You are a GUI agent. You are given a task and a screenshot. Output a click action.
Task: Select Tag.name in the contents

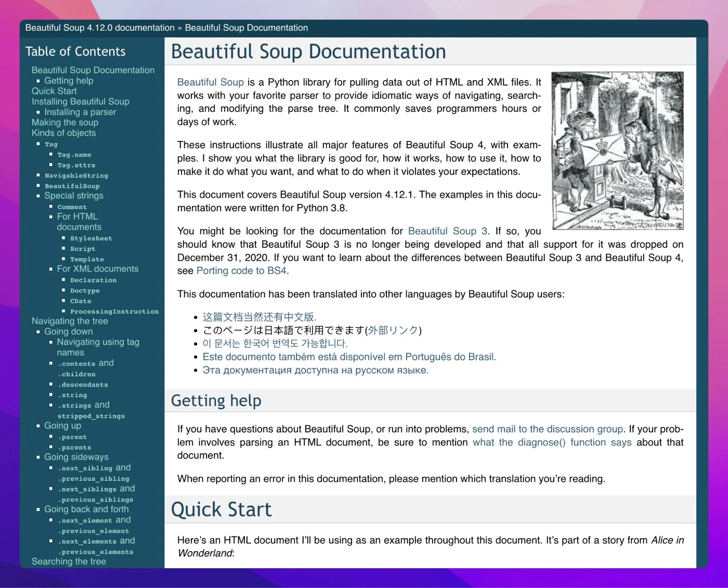[74, 155]
